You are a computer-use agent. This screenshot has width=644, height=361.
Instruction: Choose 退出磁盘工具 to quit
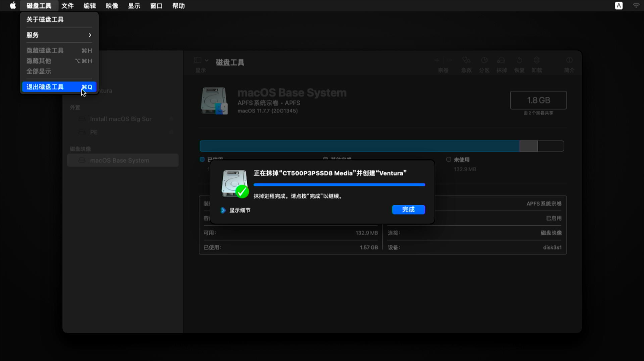(59, 87)
